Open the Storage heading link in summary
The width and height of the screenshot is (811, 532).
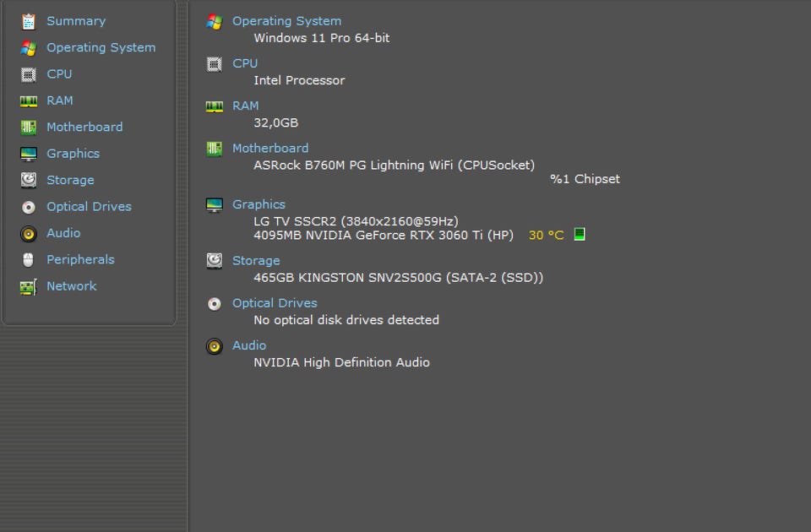click(x=256, y=261)
